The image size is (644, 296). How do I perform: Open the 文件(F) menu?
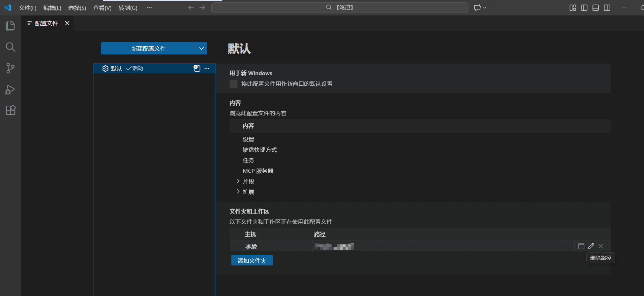(27, 8)
